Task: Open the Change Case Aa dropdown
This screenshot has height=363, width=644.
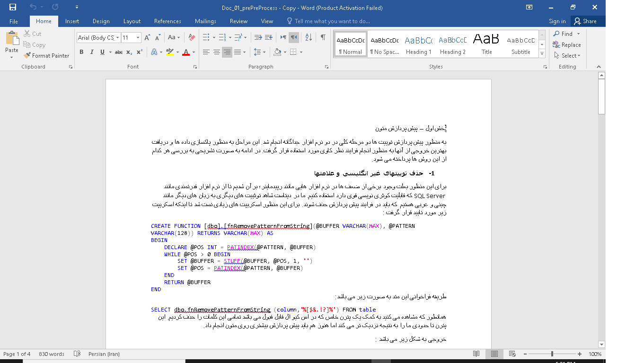Action: (173, 37)
